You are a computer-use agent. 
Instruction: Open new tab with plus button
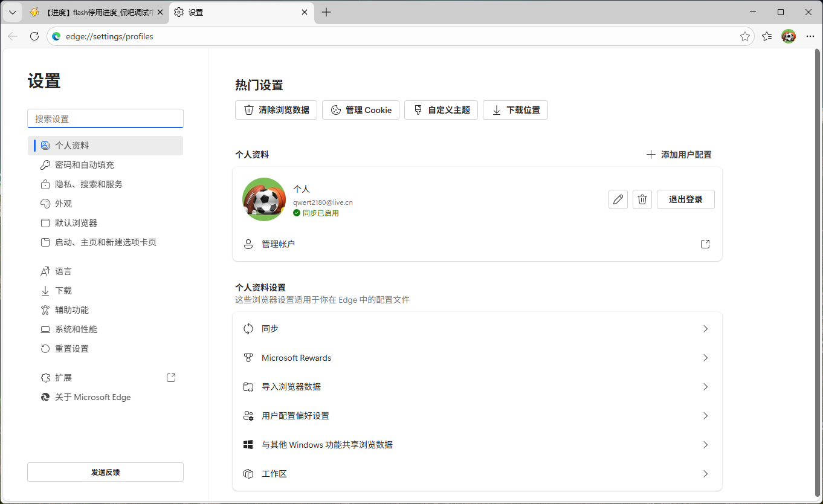326,12
